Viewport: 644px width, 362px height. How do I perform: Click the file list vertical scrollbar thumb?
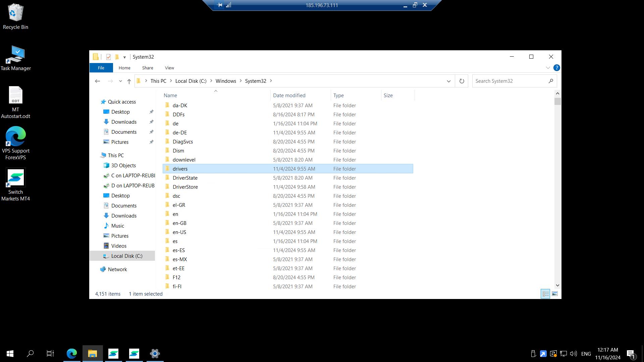tap(557, 101)
